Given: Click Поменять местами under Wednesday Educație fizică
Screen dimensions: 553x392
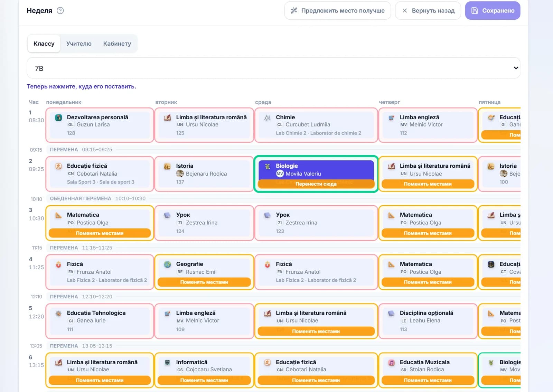Looking at the screenshot, I should tap(316, 380).
